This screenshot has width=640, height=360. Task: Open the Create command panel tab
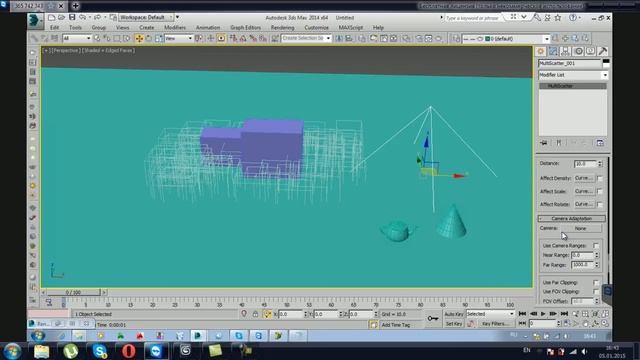[x=541, y=51]
